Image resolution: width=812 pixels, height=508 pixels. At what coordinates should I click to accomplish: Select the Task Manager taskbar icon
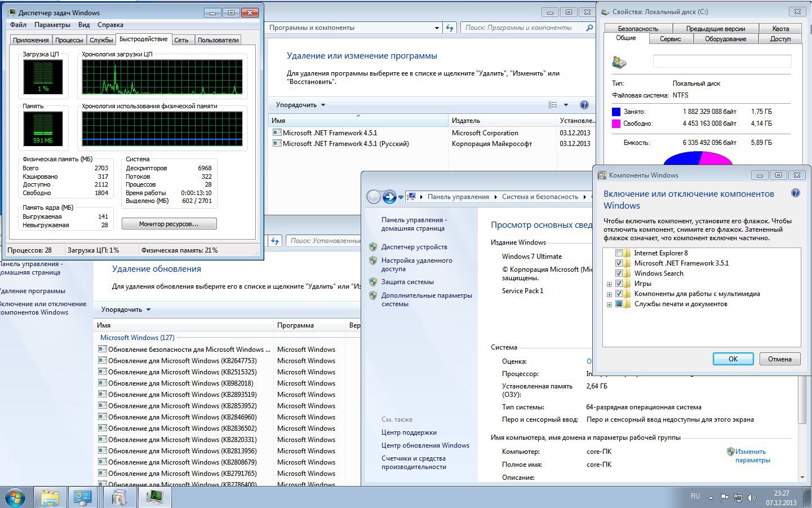pos(154,497)
